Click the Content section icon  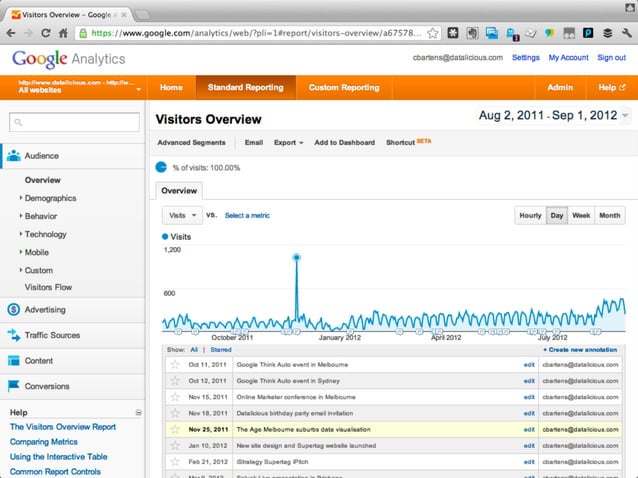[x=14, y=361]
